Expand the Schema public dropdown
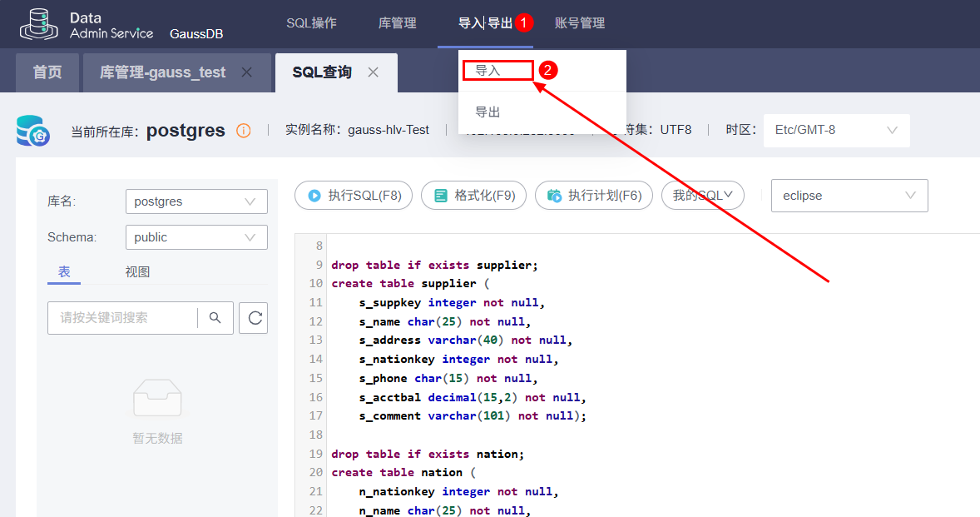980x517 pixels. [196, 237]
